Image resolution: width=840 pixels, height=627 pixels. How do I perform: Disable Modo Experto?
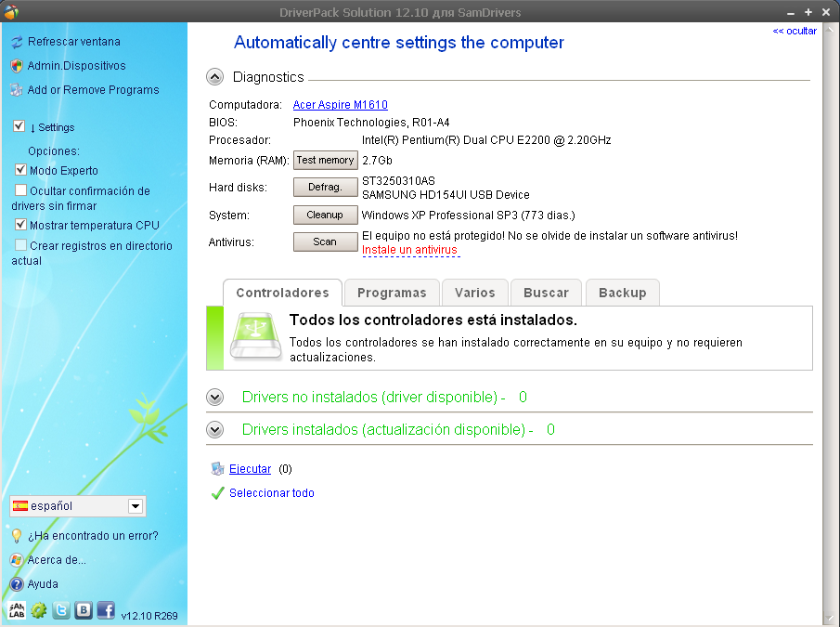pos(20,170)
